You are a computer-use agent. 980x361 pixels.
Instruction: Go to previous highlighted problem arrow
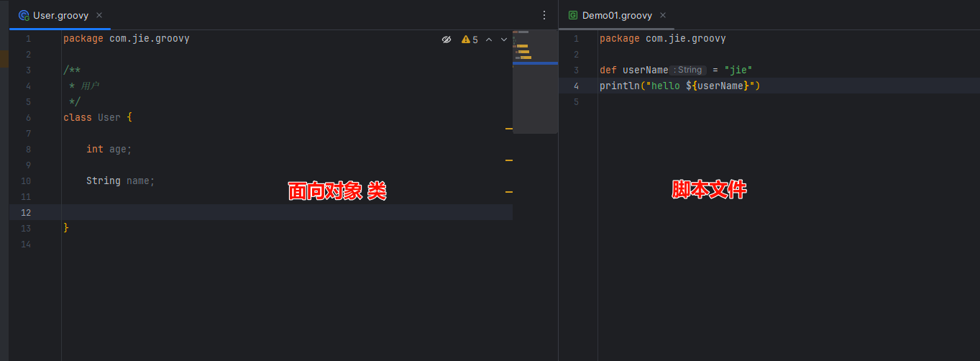[489, 40]
